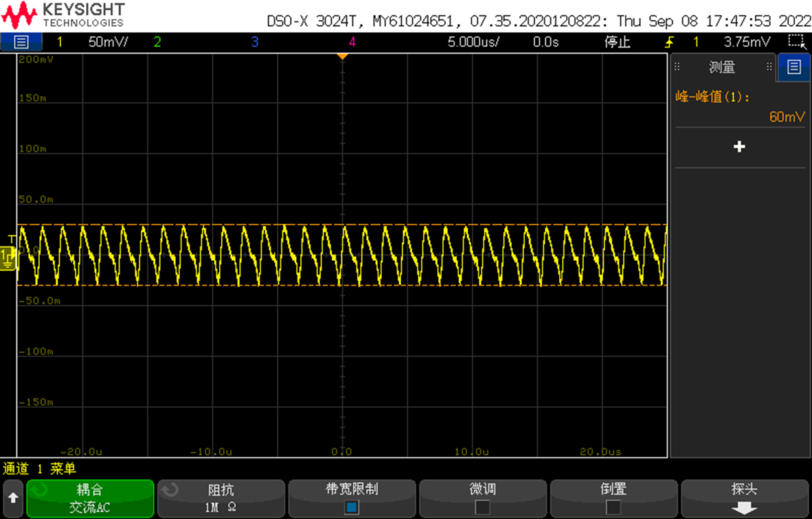
Task: Click the channel 1 ground level marker
Action: click(8, 257)
